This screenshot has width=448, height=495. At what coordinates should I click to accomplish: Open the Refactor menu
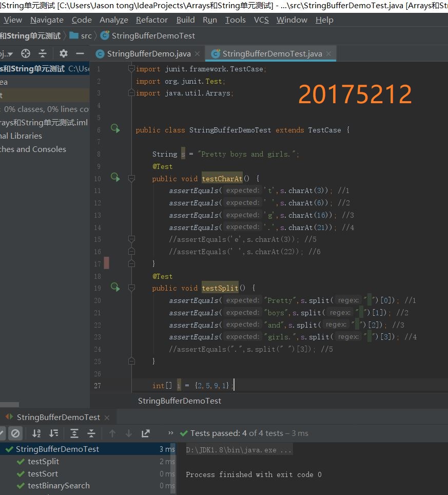(152, 20)
